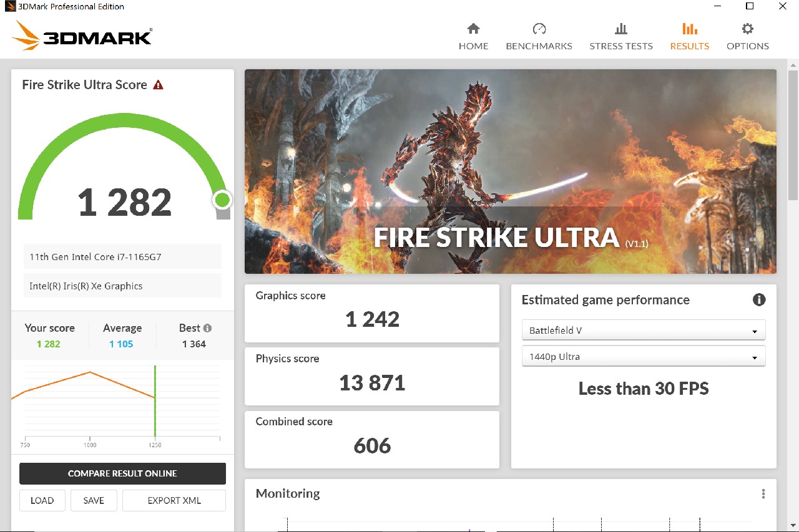
Task: Open the Home section
Action: (x=473, y=37)
